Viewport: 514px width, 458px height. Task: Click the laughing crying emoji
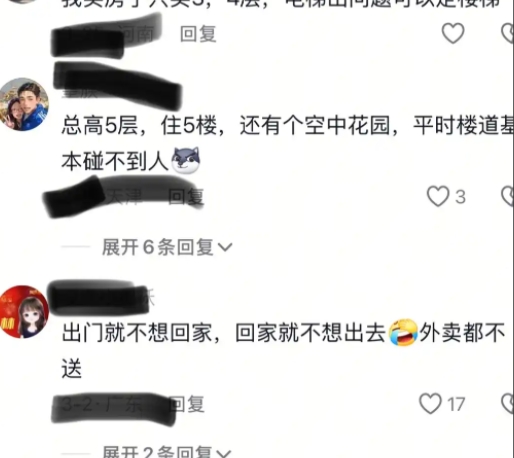[x=403, y=332]
